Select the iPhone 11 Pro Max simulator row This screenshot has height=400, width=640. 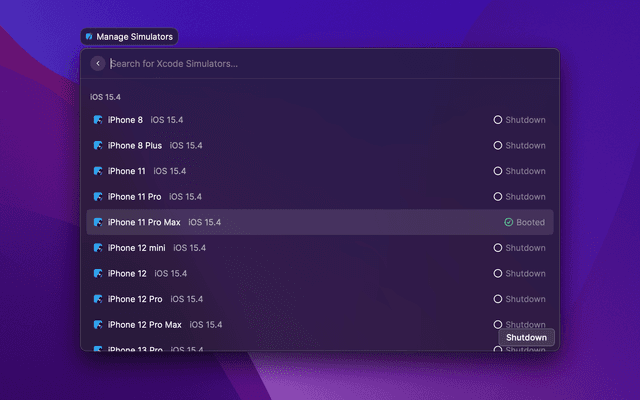320,222
